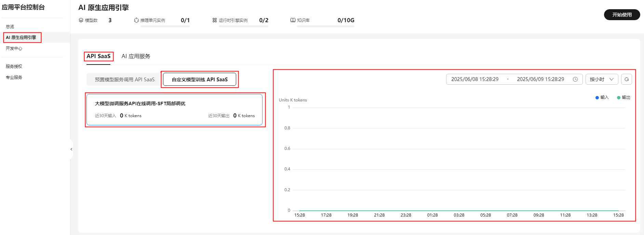Open 总览 in the sidebar

[x=10, y=27]
